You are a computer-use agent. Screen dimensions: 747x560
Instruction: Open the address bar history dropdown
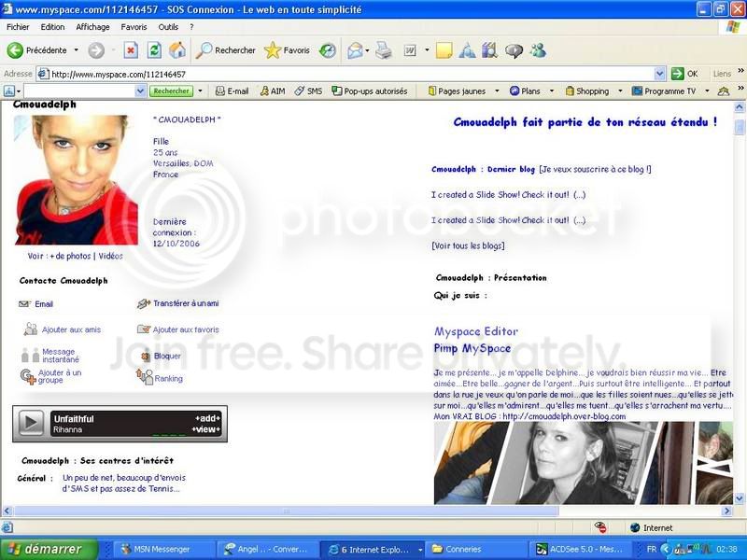[x=659, y=74]
